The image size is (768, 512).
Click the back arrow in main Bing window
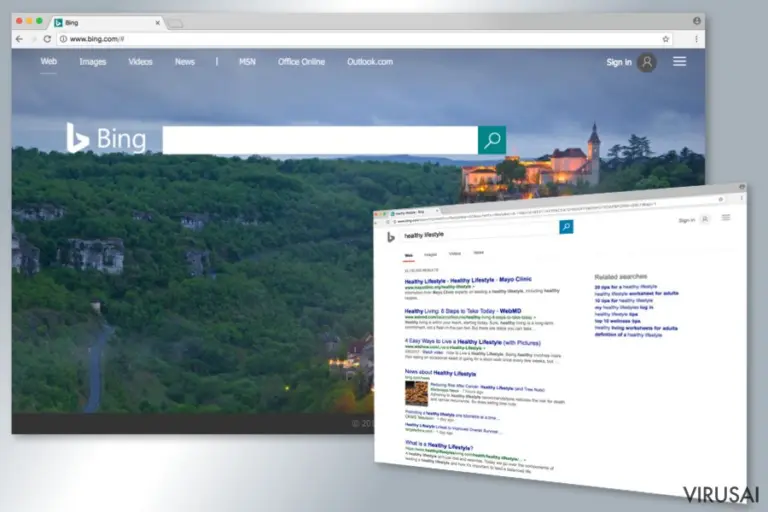[19, 39]
